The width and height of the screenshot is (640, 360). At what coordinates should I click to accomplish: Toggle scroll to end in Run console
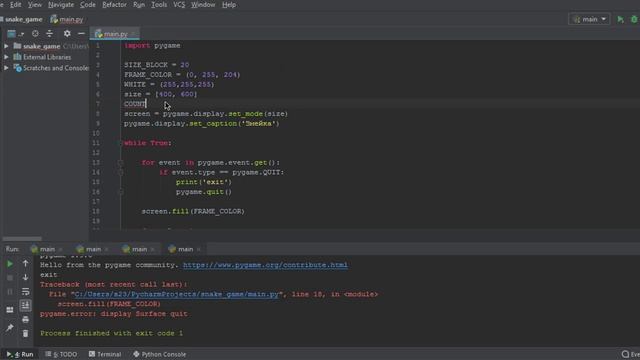pos(25,305)
